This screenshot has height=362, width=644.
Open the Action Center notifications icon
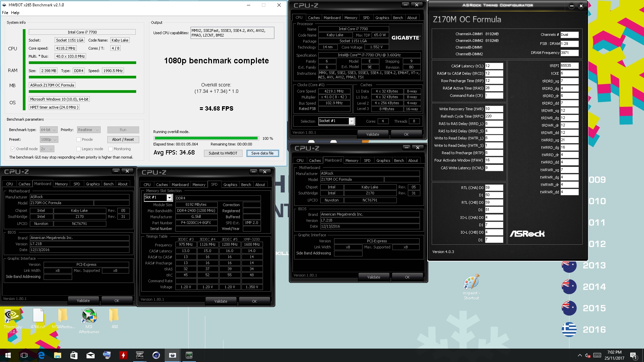tap(633, 355)
